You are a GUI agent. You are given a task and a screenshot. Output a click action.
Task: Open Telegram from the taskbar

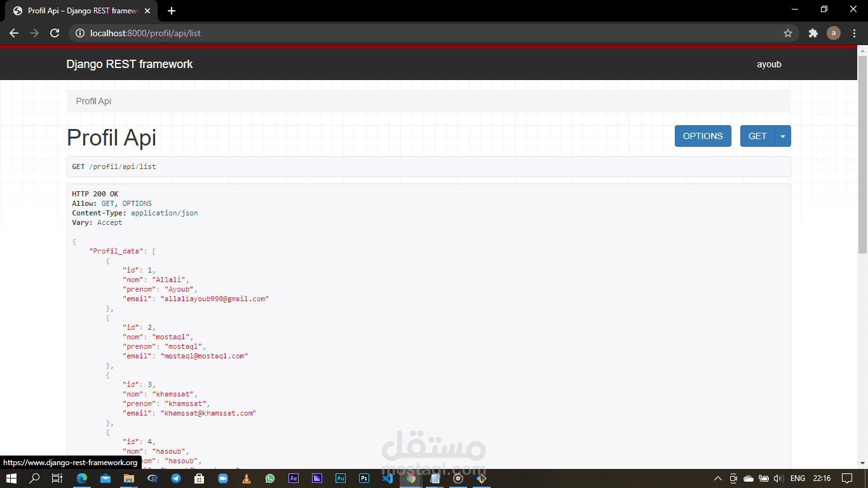pos(176,478)
